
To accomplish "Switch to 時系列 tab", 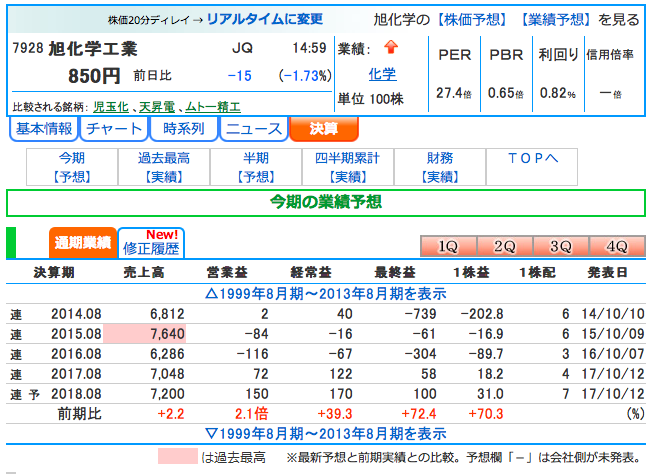I will (184, 128).
